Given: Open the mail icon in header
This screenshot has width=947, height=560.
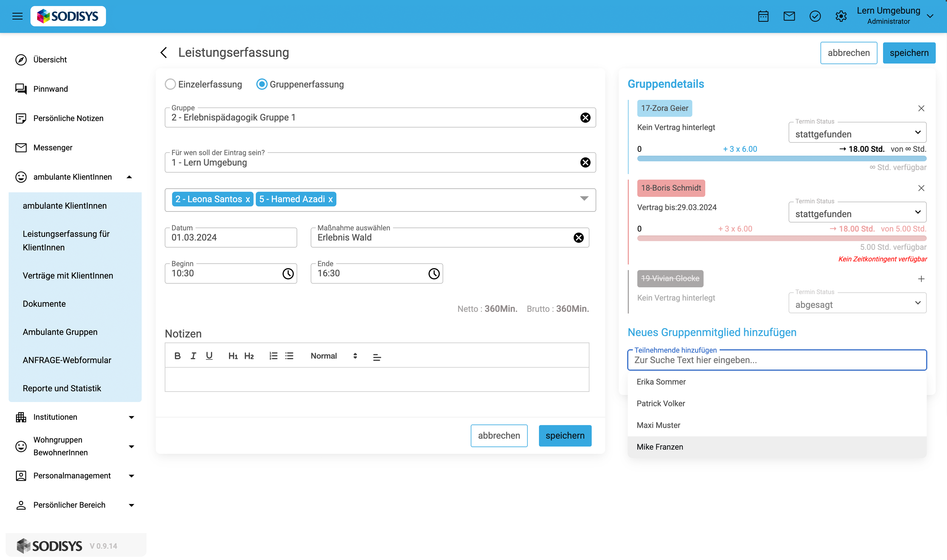Looking at the screenshot, I should (x=789, y=16).
